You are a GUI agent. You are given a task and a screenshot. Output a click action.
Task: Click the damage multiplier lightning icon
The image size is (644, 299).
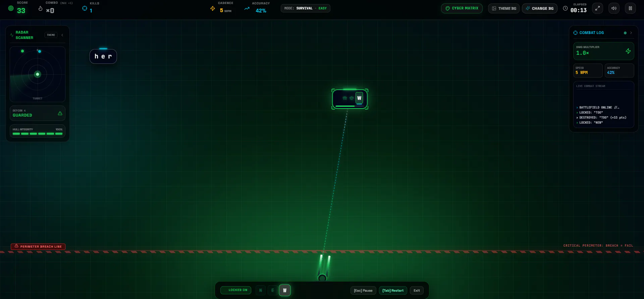pos(628,51)
